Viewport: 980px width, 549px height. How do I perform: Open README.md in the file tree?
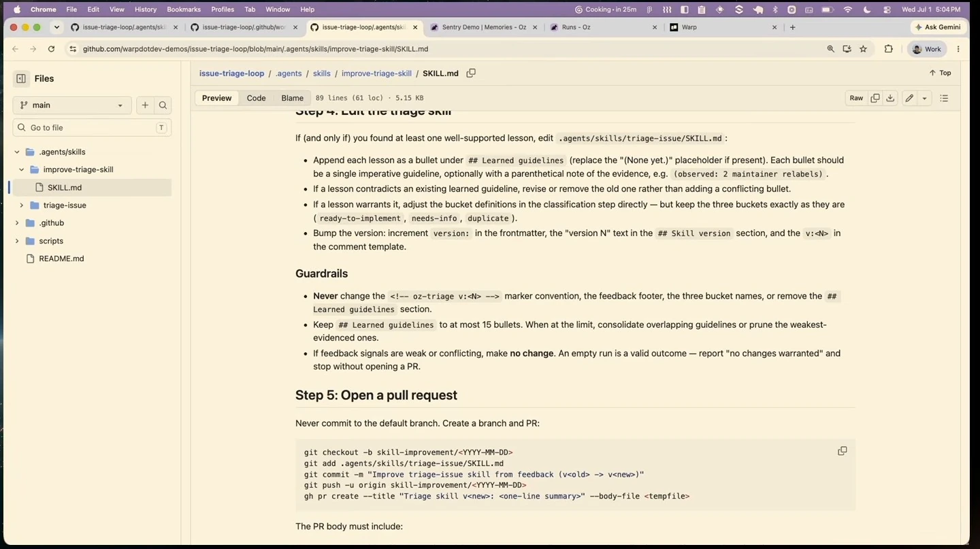tap(61, 259)
